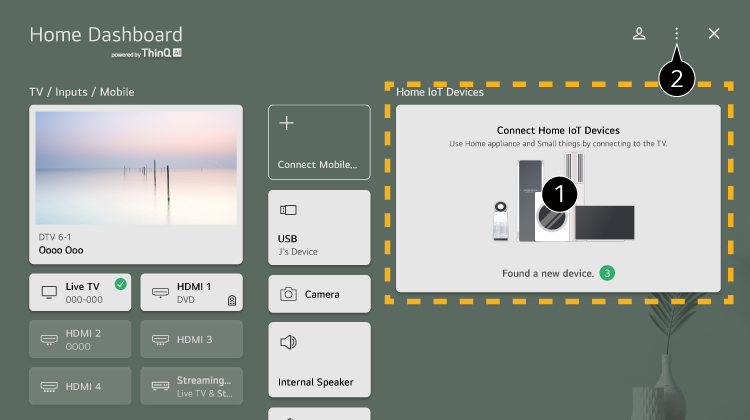The width and height of the screenshot is (750, 420).
Task: Click the USB drive icon
Action: click(288, 210)
